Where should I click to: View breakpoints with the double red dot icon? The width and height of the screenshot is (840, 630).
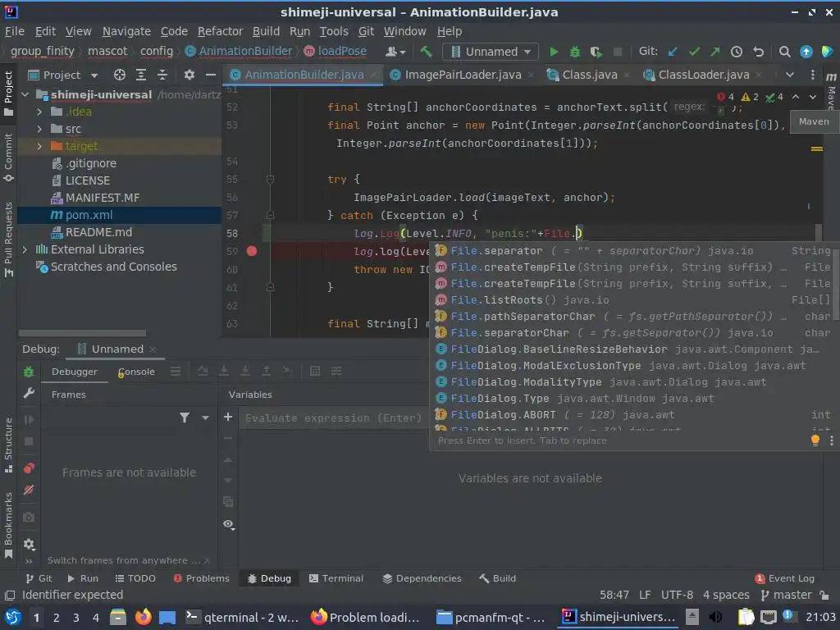pos(29,468)
